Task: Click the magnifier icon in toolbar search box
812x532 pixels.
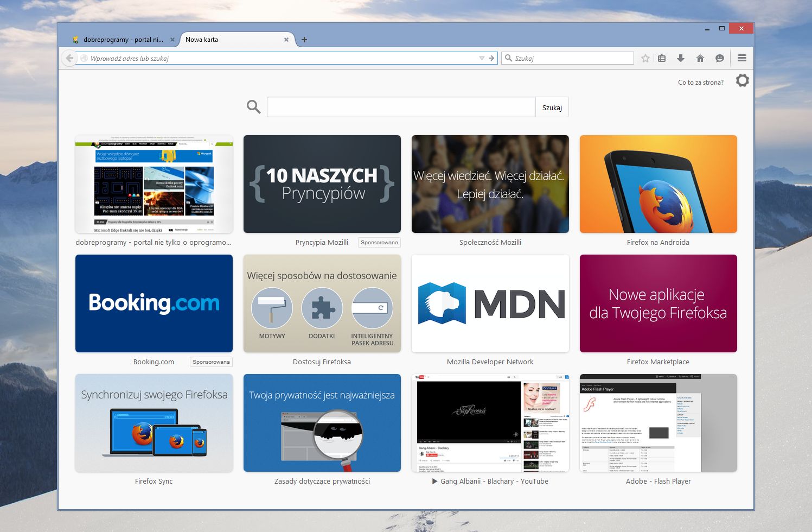Action: (x=508, y=58)
